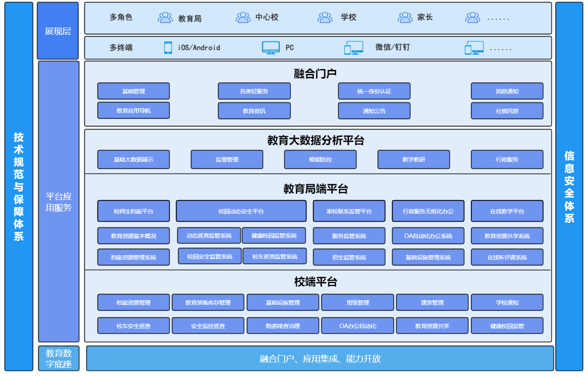Click the 融合门户、应用集成、能力开放 bar

click(320, 359)
